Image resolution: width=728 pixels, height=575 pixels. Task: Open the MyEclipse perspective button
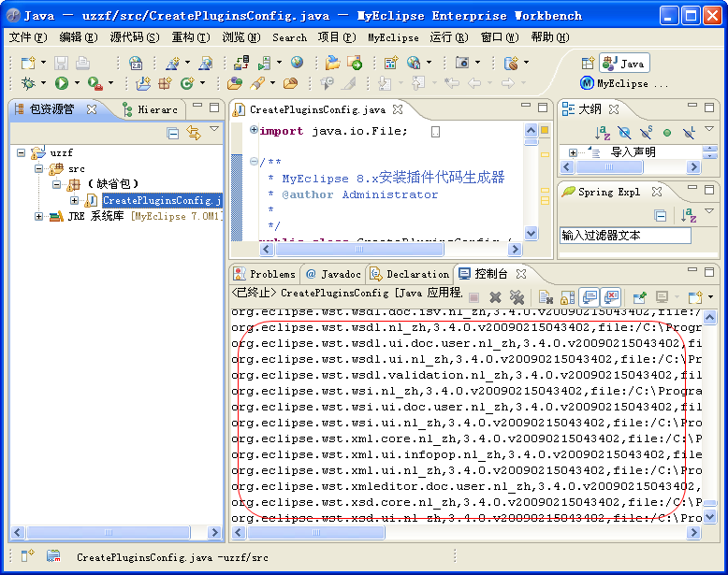tap(620, 83)
